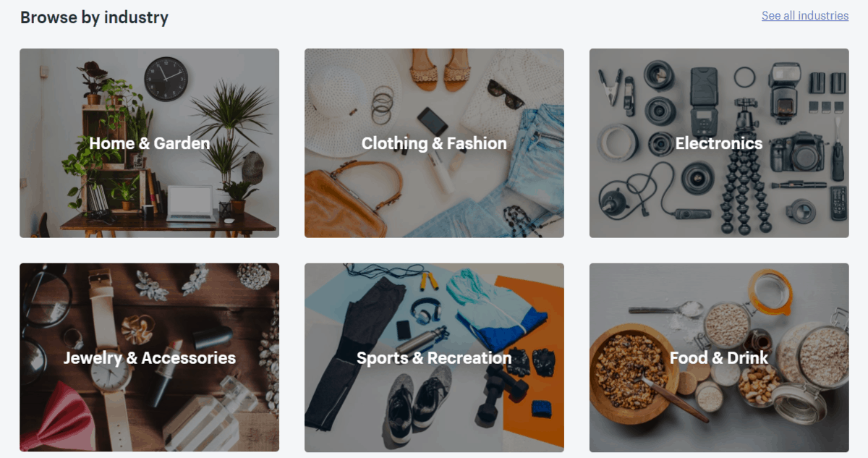Click the flexible tripod in Electronics tile

click(741, 169)
